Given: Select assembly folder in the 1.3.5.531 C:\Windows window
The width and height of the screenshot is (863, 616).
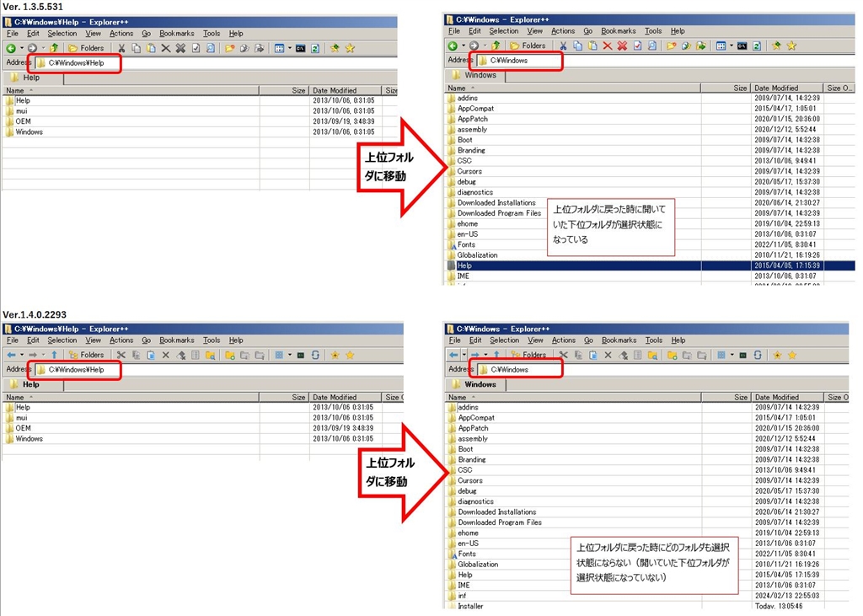Looking at the screenshot, I should [472, 130].
